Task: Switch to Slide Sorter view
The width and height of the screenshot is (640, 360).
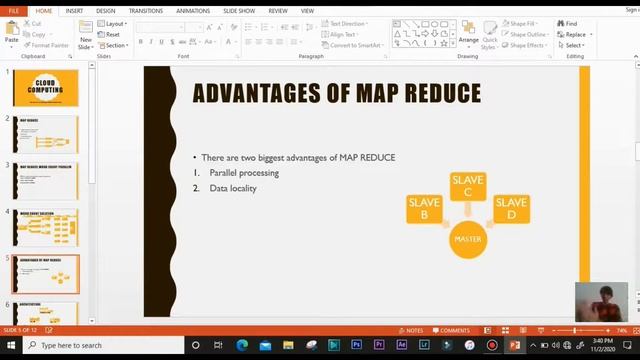Action: click(505, 330)
